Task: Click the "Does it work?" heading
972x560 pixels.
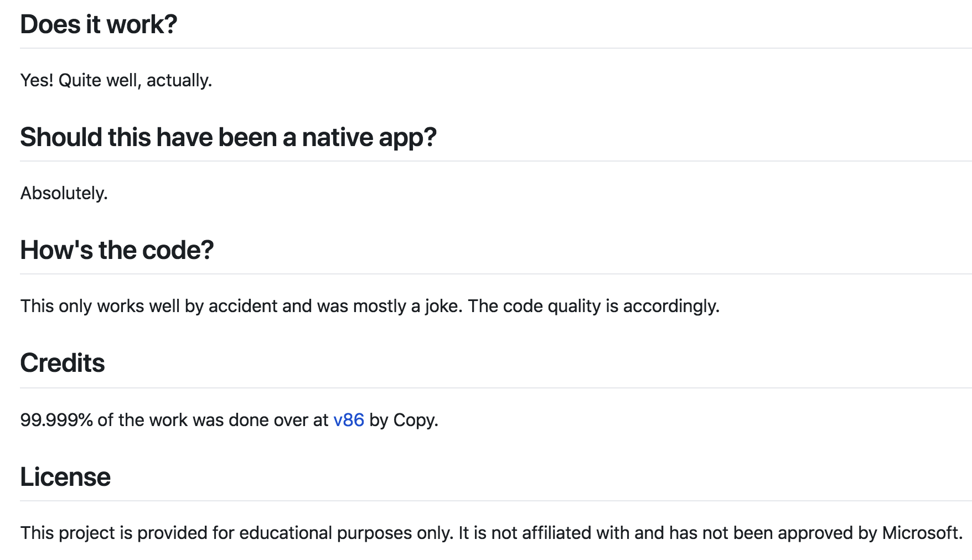Action: tap(99, 25)
